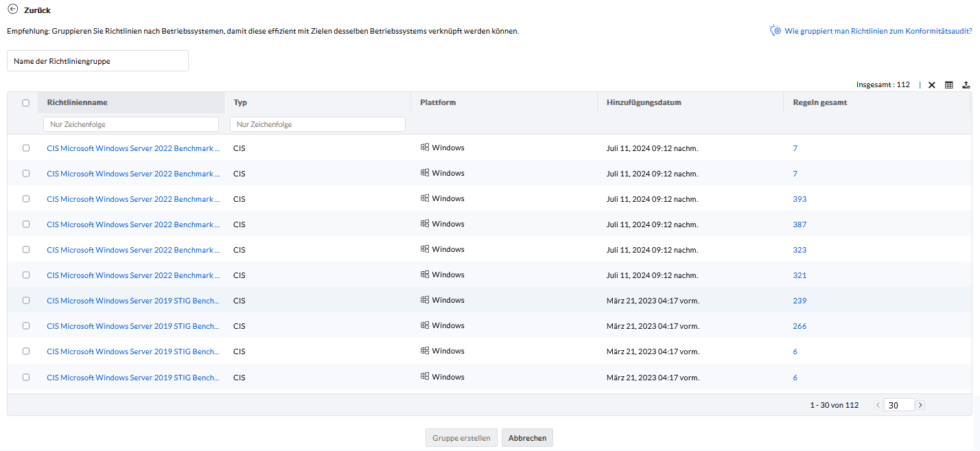Focus the Name der Richtliniengruppe field
The image size is (980, 451).
(97, 61)
